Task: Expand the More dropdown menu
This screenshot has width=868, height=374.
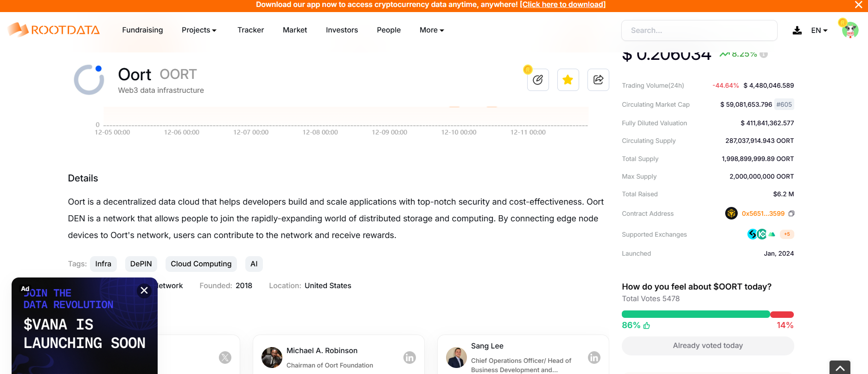Action: coord(432,30)
